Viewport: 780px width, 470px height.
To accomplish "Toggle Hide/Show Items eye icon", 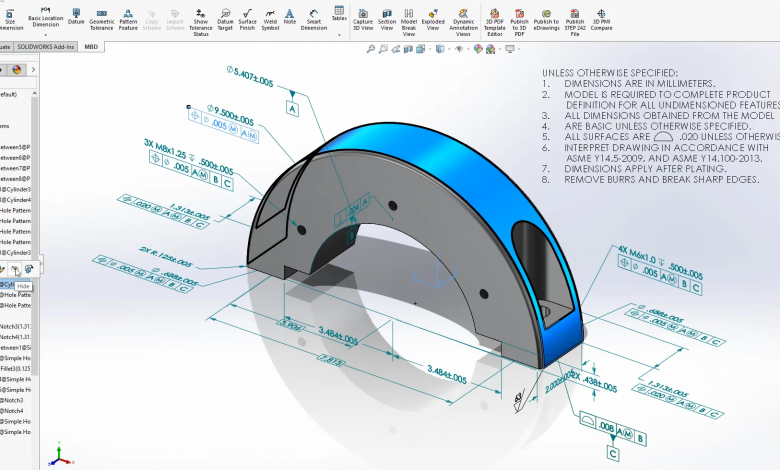I will (x=459, y=49).
